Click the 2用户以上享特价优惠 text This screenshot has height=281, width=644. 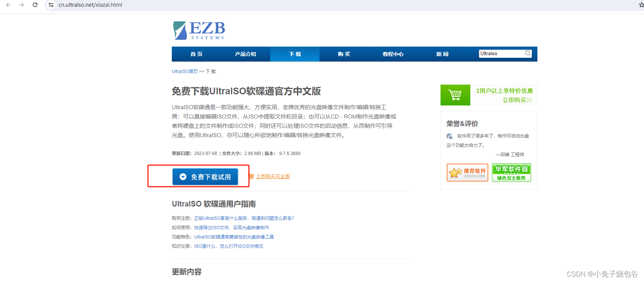coord(504,91)
